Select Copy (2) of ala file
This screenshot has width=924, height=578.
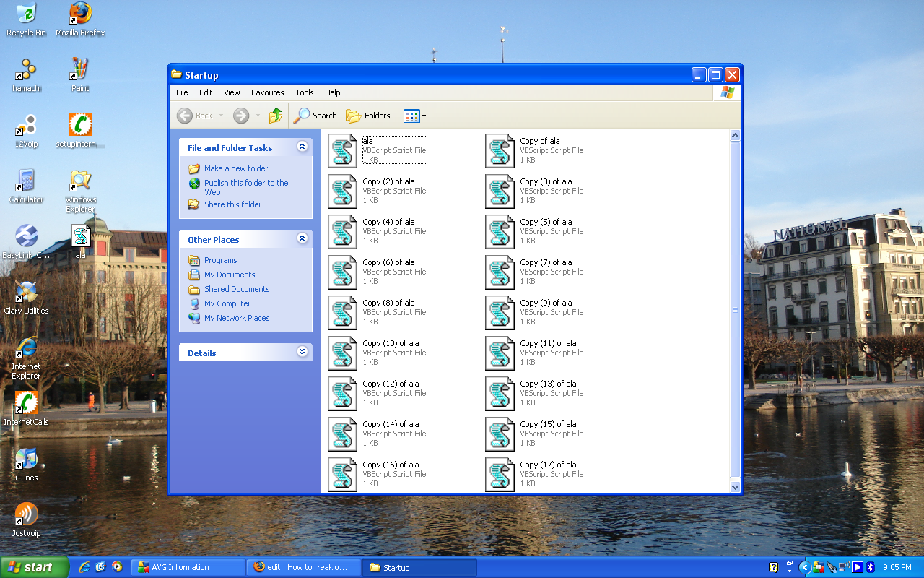coord(378,191)
